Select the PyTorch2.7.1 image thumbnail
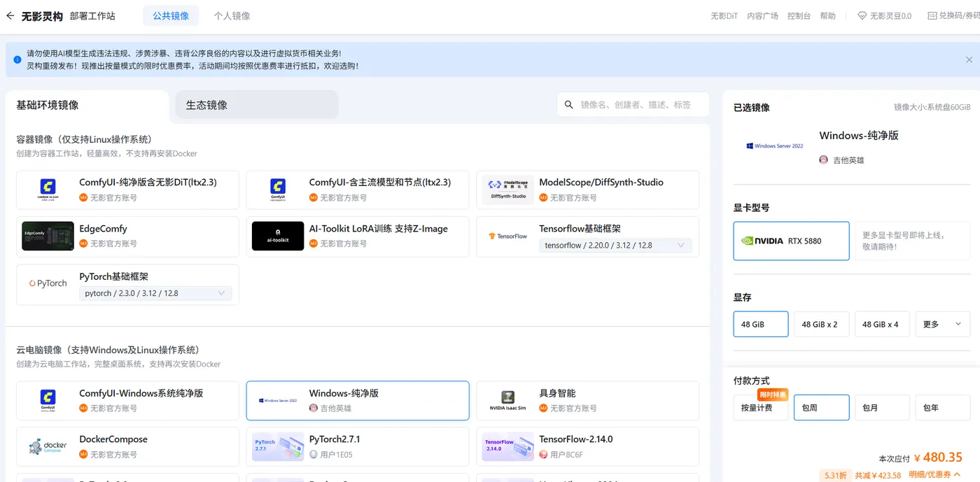 (278, 446)
